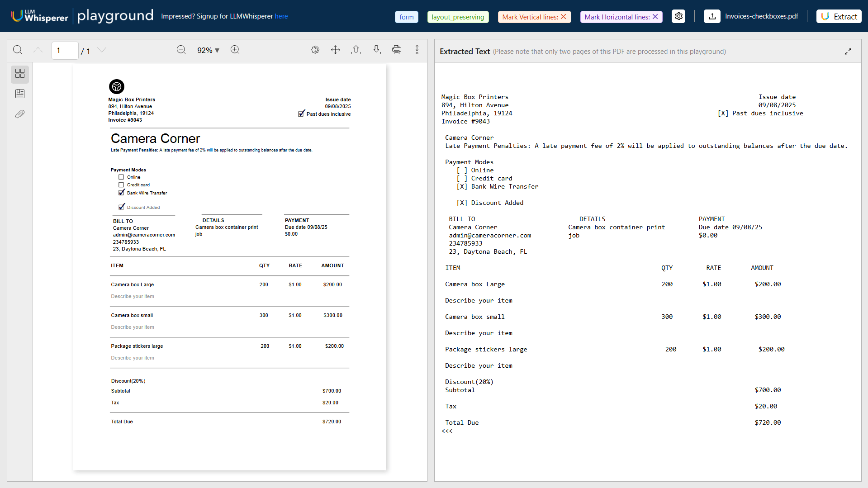The image size is (868, 488).
Task: Click the Extract button
Action: tap(839, 16)
